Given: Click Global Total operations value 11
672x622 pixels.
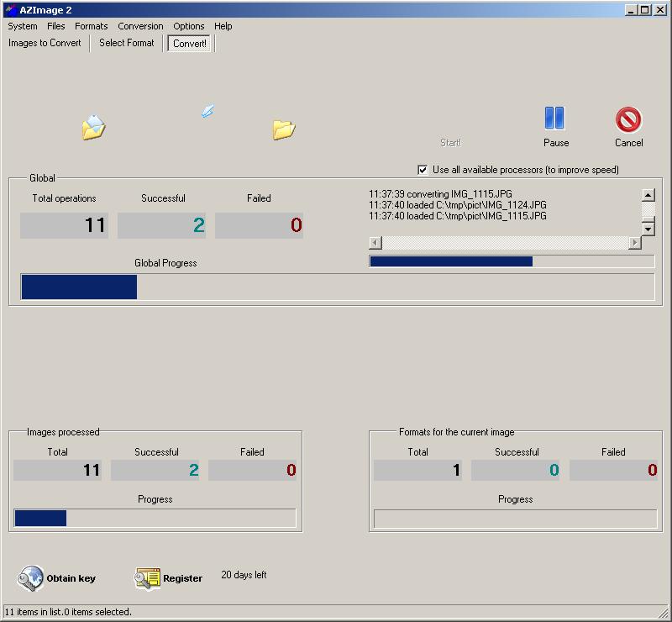Looking at the screenshot, I should [x=65, y=225].
